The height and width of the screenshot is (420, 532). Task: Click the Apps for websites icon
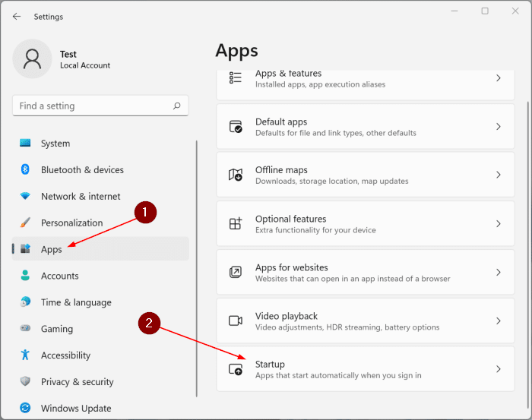coord(236,272)
